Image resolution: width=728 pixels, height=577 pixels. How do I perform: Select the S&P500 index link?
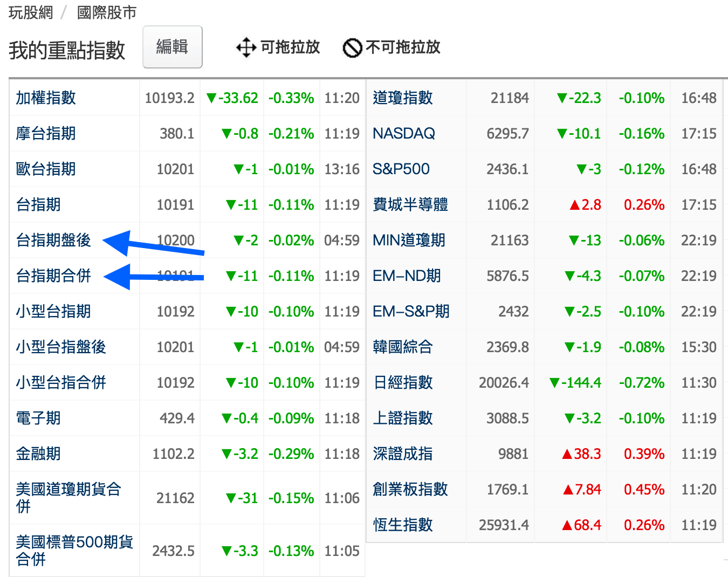pos(401,169)
